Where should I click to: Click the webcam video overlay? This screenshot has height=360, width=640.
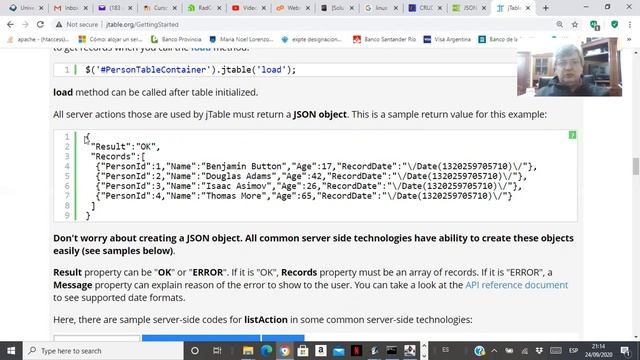click(569, 67)
